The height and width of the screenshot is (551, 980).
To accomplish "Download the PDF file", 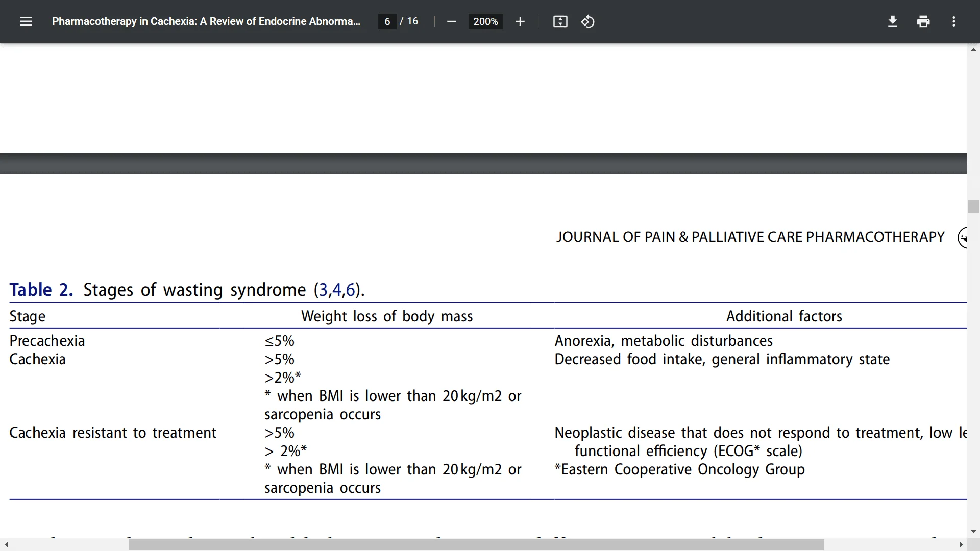I will (x=893, y=21).
